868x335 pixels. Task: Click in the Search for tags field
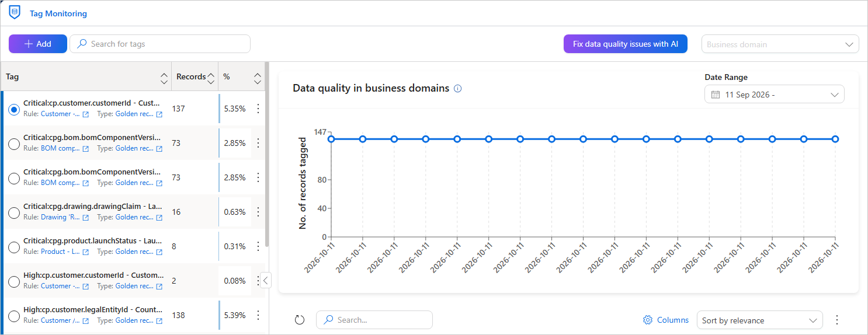pyautogui.click(x=160, y=44)
